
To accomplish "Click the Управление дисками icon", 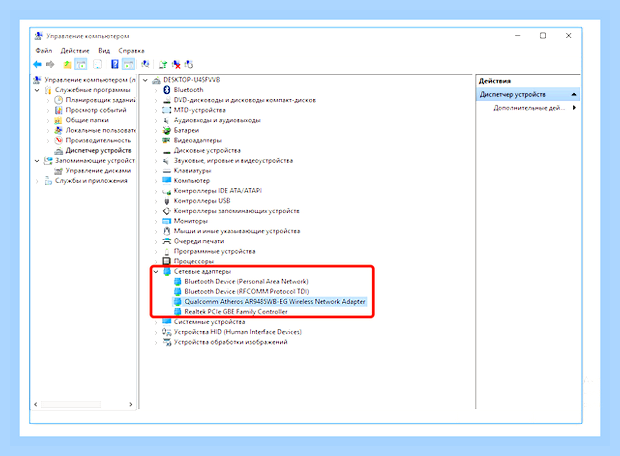I will pos(59,170).
